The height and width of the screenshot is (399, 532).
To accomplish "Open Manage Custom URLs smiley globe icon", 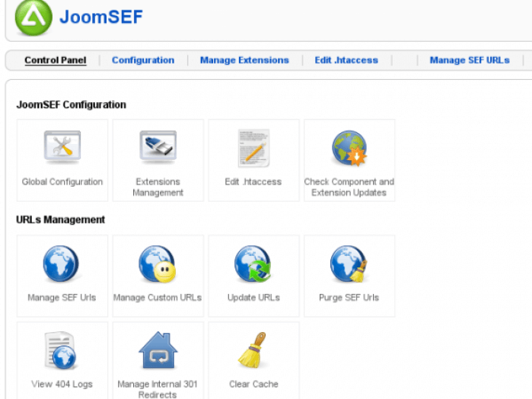I will (x=158, y=264).
